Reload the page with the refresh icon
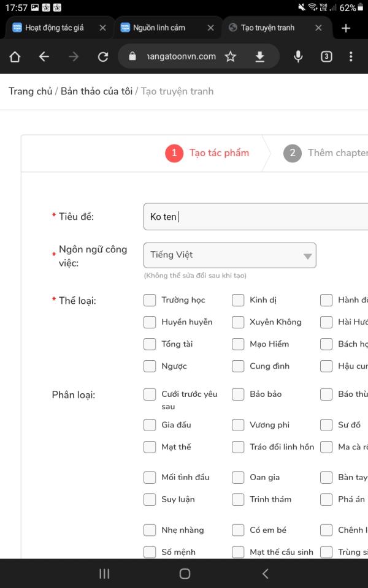The image size is (368, 588). point(103,56)
